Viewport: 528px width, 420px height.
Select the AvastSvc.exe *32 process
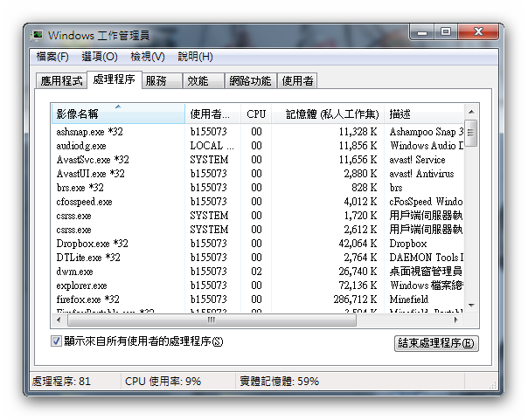tap(258, 160)
